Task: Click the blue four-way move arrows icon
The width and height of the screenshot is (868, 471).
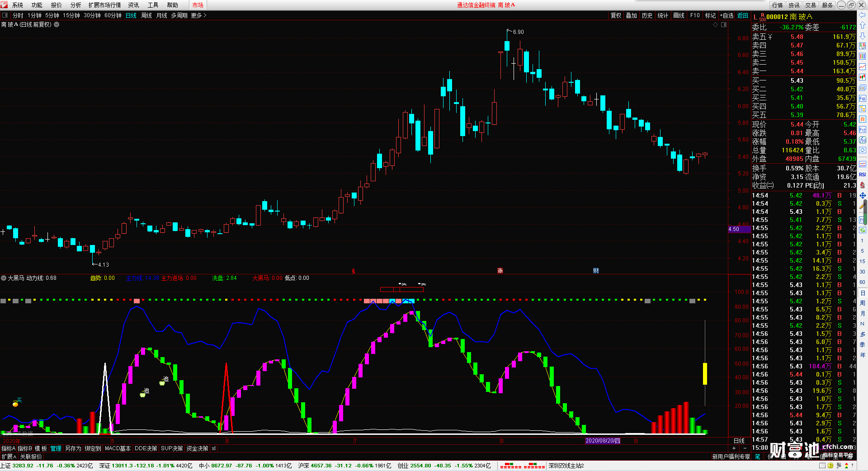Action: [x=863, y=195]
